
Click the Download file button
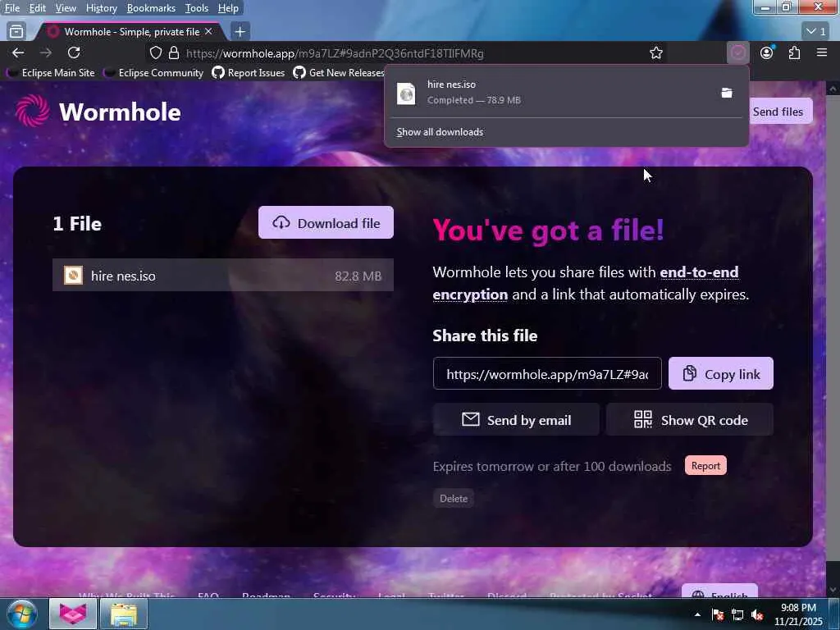pyautogui.click(x=326, y=223)
